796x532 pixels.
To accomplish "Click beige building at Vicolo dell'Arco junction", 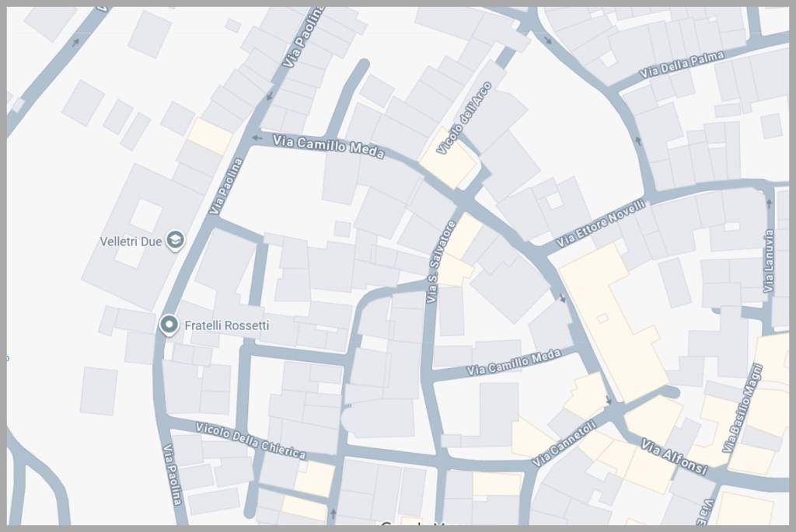I will coord(449,164).
